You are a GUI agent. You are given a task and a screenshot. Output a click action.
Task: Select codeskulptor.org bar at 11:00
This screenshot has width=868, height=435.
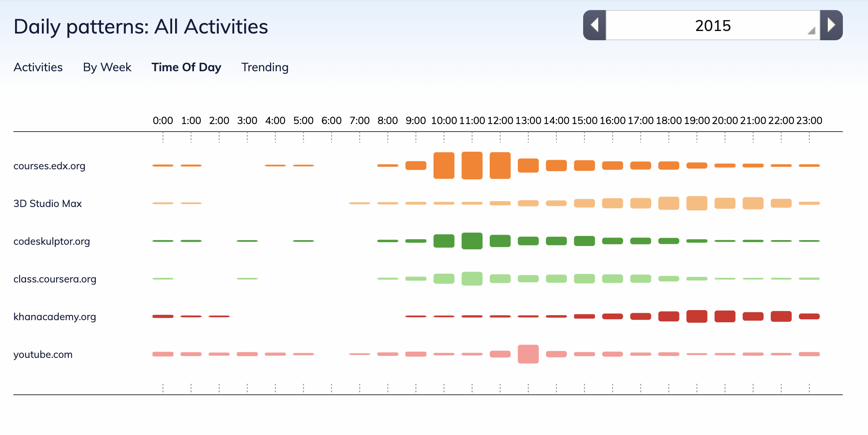coord(472,241)
